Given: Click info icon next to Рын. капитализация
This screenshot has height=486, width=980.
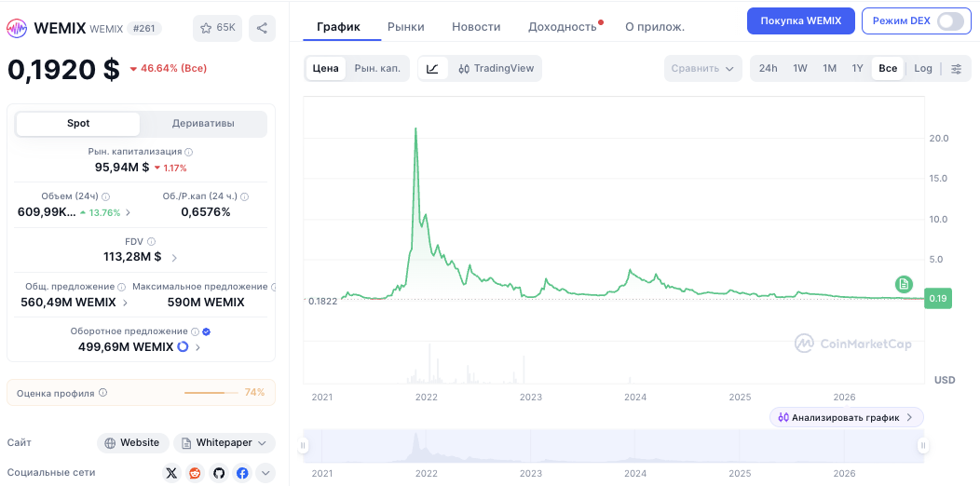Looking at the screenshot, I should [189, 152].
